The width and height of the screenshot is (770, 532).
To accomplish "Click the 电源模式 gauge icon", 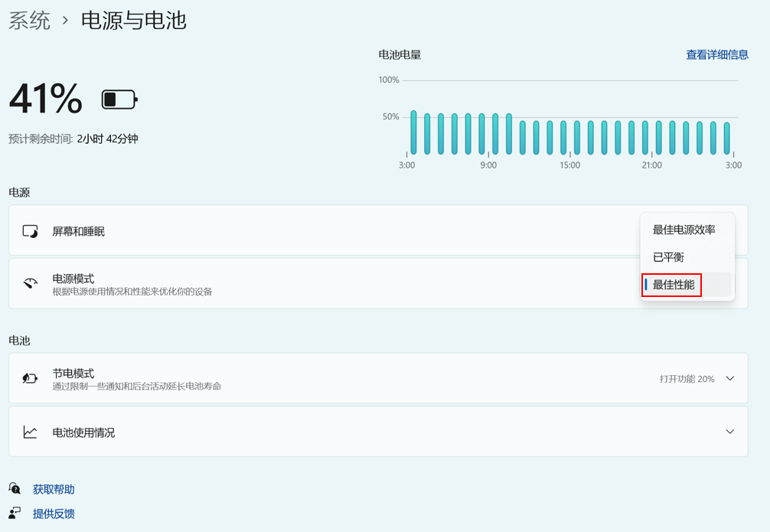I will coord(30,283).
